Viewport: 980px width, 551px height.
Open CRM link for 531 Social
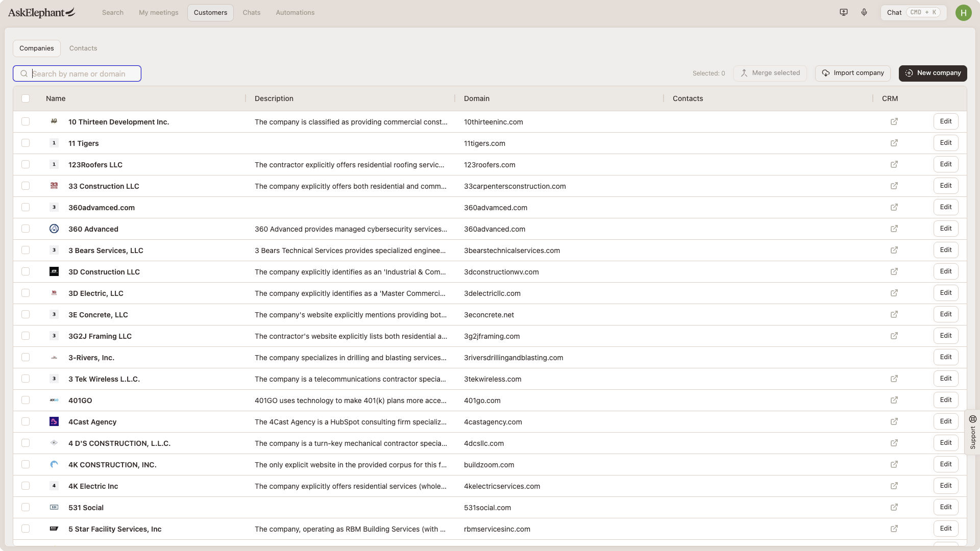(894, 507)
